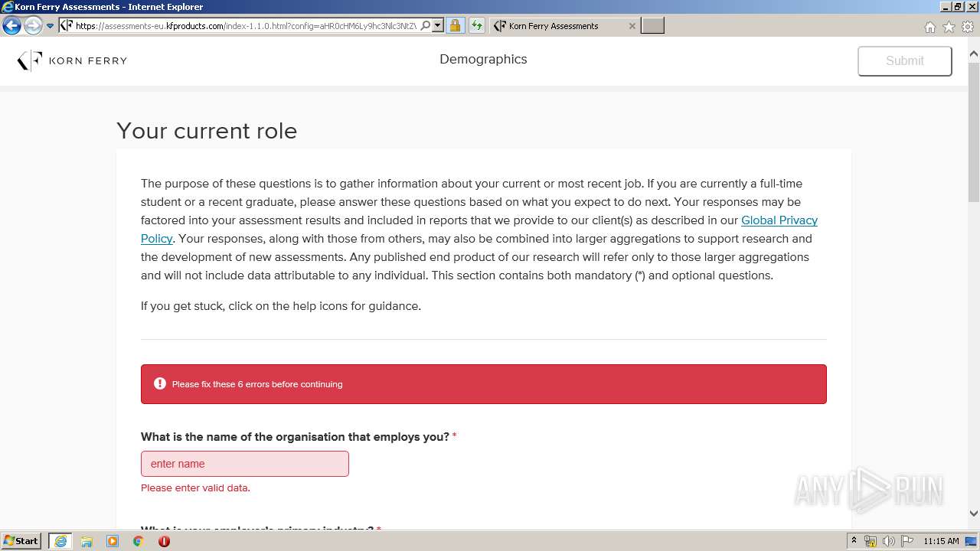The width and height of the screenshot is (980, 551).
Task: Click the 'Please enter valid data.' error text
Action: pyautogui.click(x=195, y=487)
